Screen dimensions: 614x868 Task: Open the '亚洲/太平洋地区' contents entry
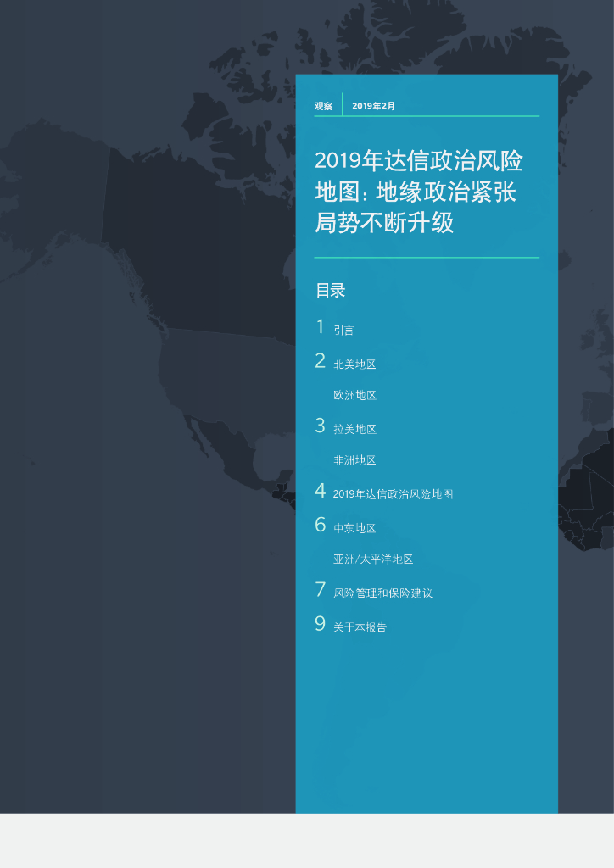[x=373, y=559]
